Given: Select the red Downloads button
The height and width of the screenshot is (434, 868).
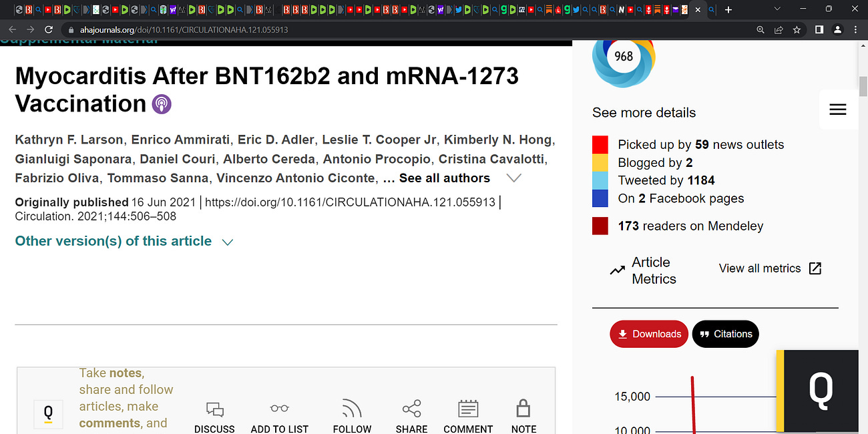Looking at the screenshot, I should pos(650,334).
